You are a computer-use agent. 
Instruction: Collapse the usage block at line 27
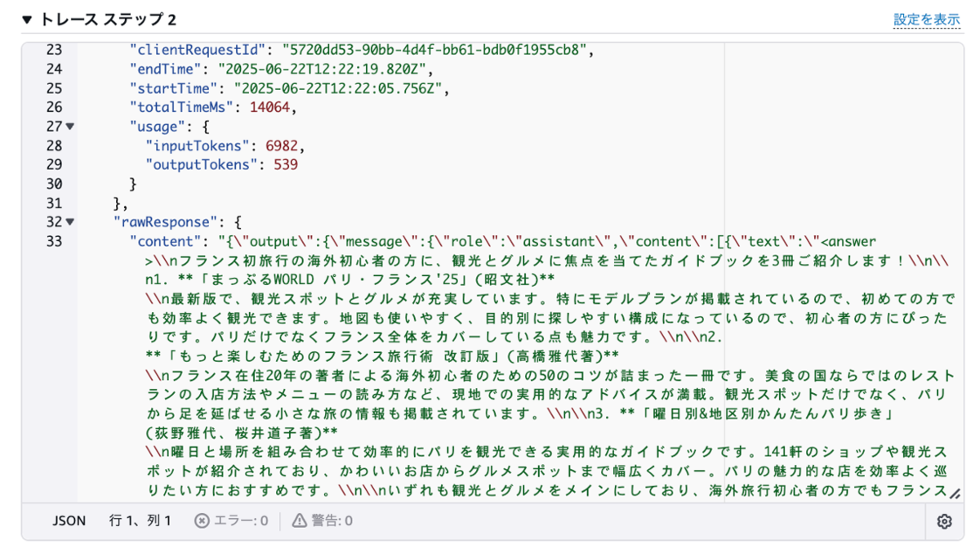[x=70, y=127]
